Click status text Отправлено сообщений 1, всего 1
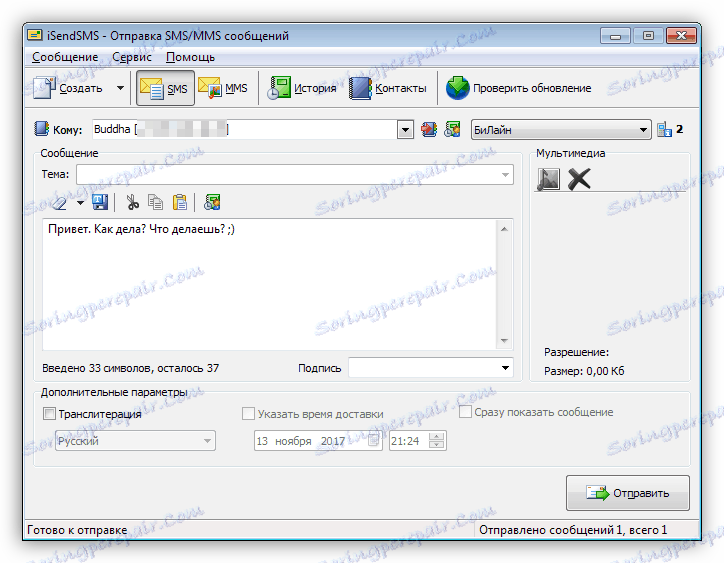This screenshot has width=724, height=563. [573, 530]
